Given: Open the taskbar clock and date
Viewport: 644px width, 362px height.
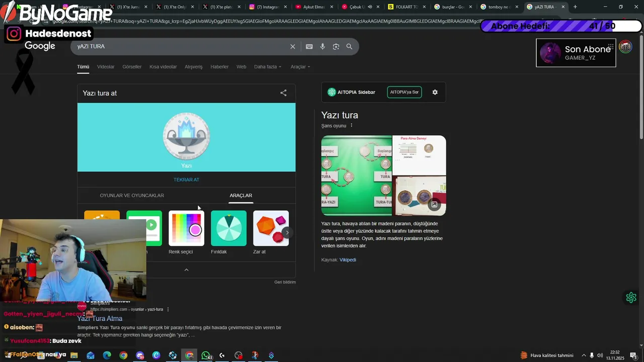Looking at the screenshot, I should [615, 355].
